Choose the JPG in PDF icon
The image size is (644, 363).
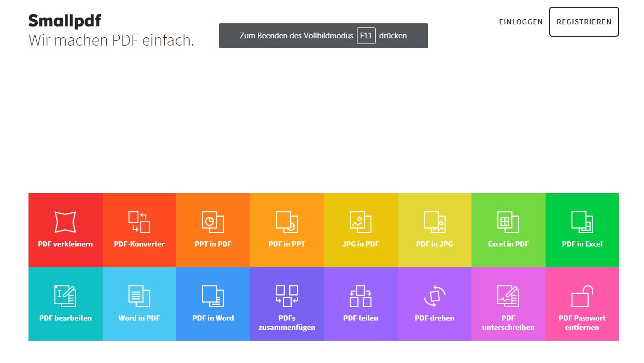(x=361, y=222)
